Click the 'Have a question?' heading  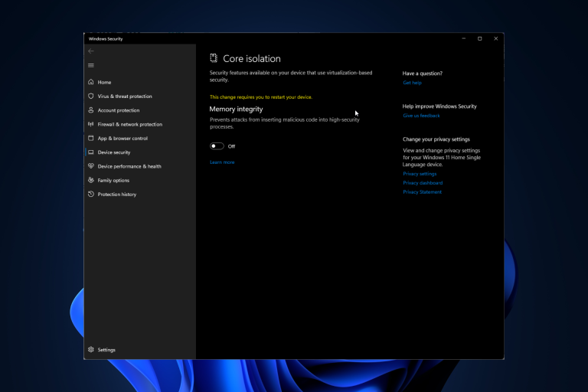click(x=423, y=73)
